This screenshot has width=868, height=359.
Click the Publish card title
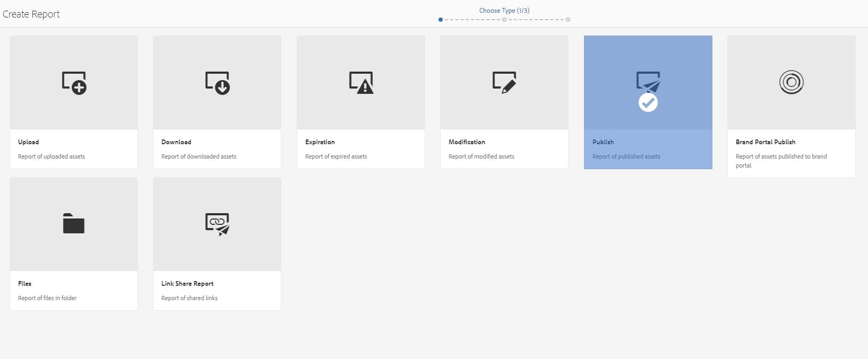coord(603,142)
